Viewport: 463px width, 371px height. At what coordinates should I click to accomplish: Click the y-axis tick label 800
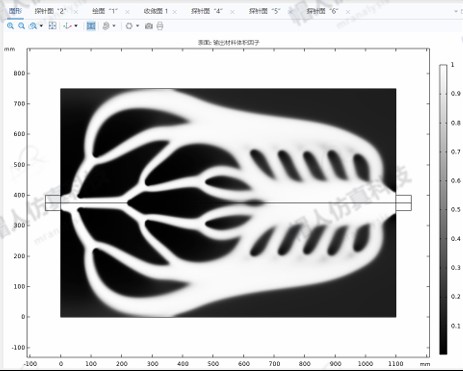(19, 73)
